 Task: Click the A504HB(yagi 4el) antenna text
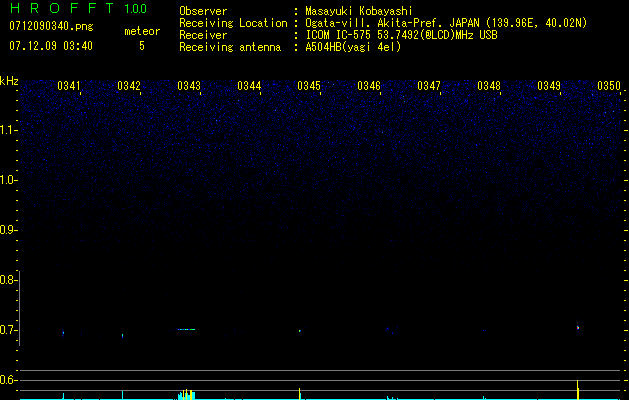[353, 47]
